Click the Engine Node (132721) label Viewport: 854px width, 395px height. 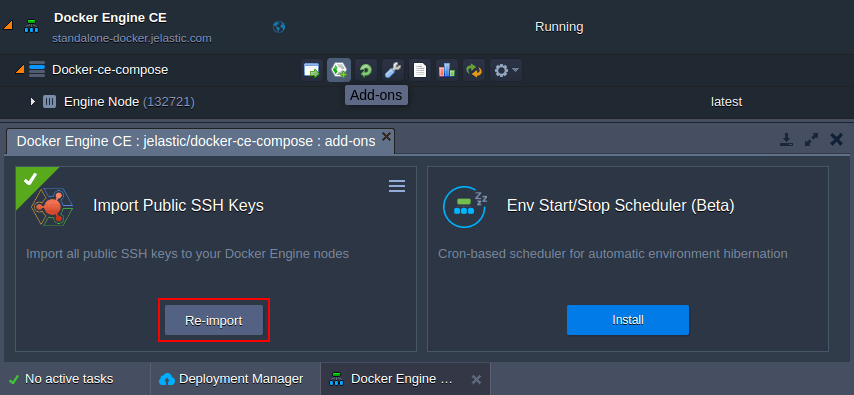129,102
